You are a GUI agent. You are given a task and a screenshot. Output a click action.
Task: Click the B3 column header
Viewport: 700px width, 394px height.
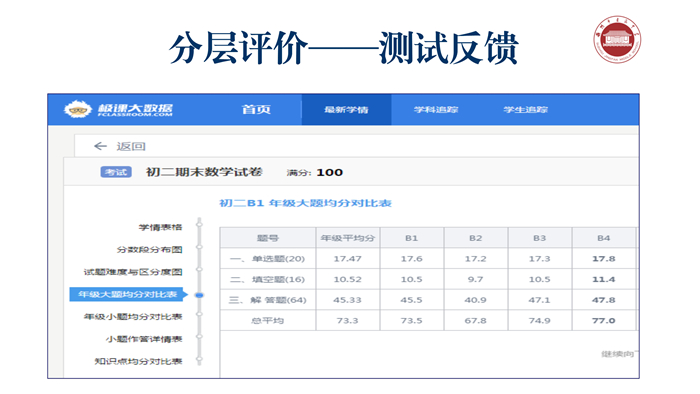click(540, 238)
